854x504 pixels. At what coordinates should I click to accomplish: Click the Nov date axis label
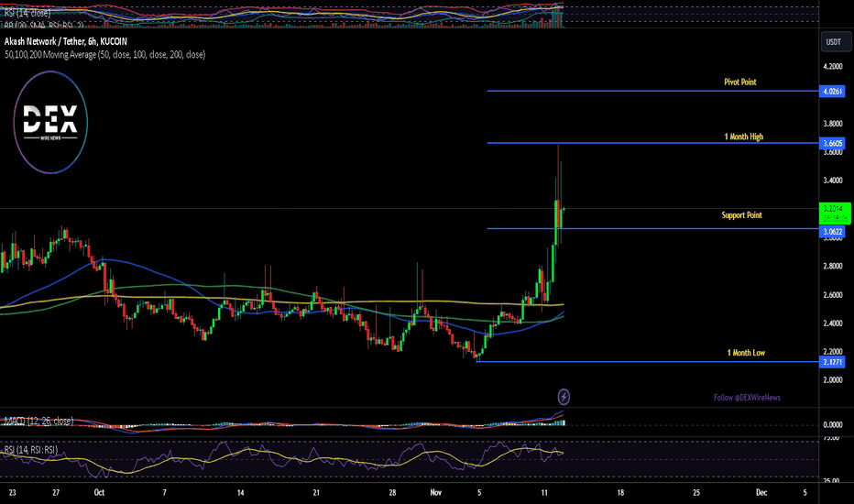click(436, 493)
